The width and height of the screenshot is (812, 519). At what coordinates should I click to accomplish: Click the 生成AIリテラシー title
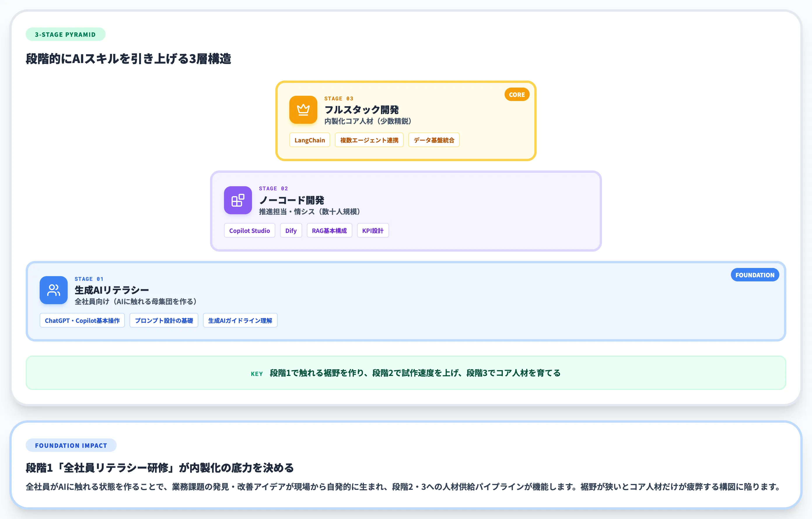pos(112,290)
